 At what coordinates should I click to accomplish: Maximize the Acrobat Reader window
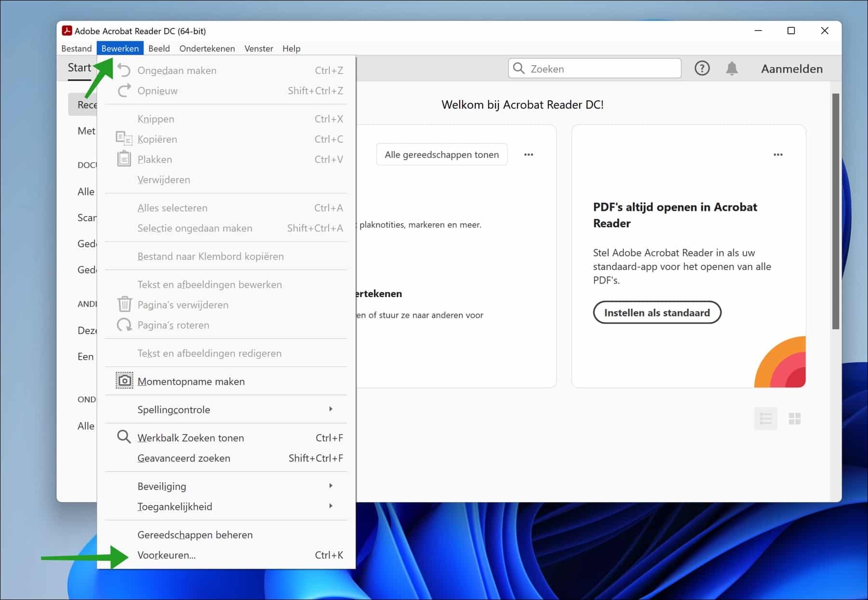tap(791, 31)
